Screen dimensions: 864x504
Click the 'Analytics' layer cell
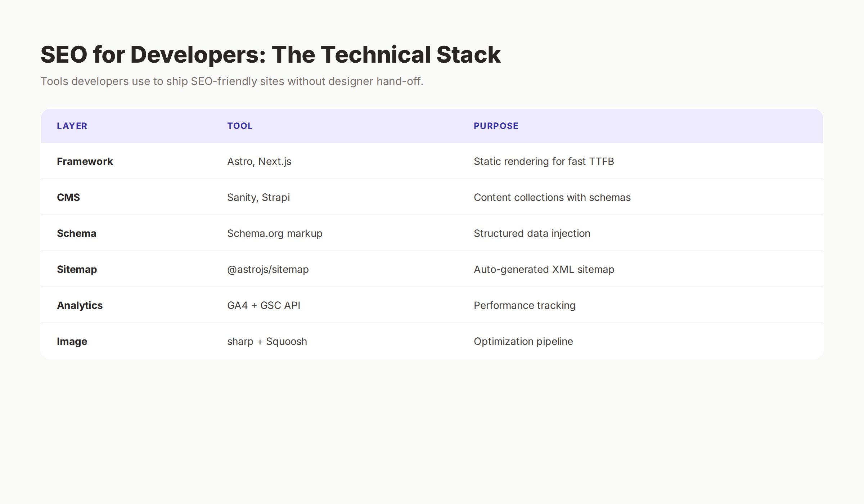click(126, 305)
